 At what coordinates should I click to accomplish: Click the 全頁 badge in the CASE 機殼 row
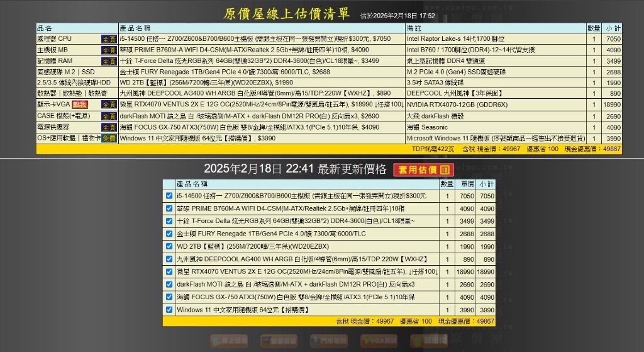coord(109,116)
